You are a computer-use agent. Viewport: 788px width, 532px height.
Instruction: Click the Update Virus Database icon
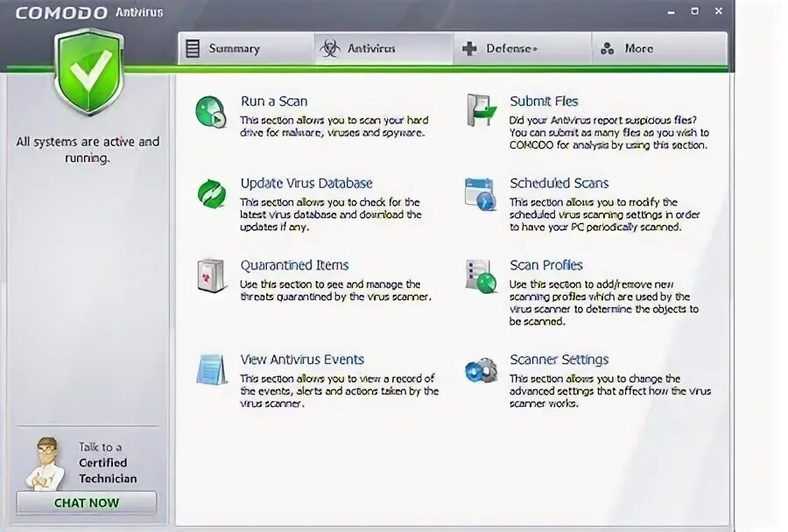[x=211, y=193]
